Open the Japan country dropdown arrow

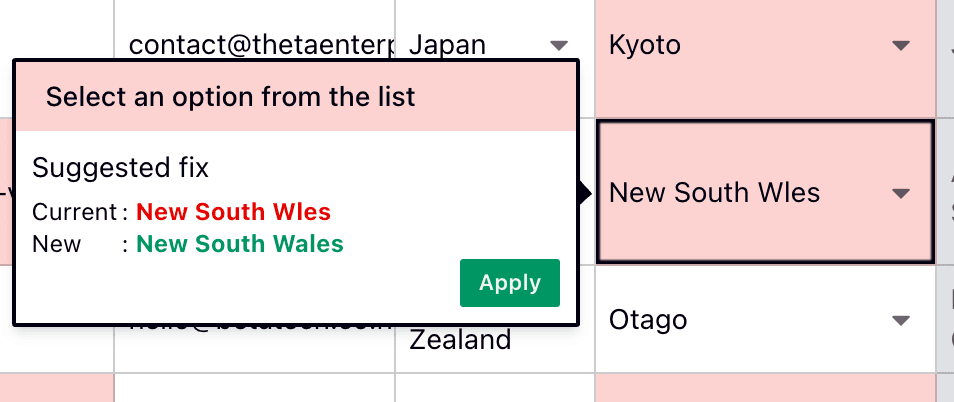pyautogui.click(x=559, y=45)
